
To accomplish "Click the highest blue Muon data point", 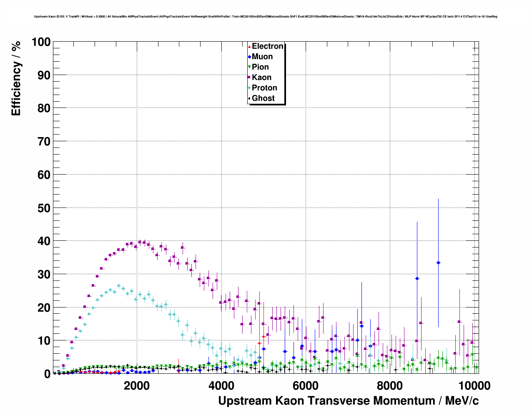I will [x=438, y=262].
